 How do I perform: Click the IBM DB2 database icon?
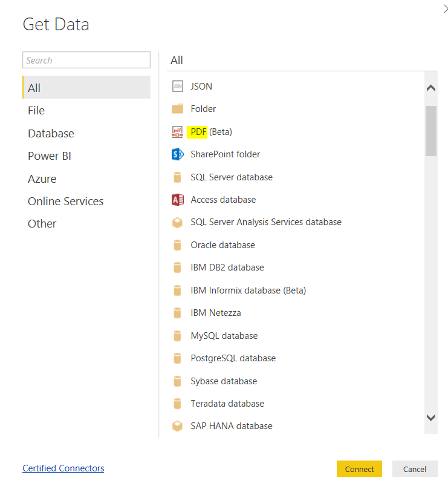[x=177, y=267]
